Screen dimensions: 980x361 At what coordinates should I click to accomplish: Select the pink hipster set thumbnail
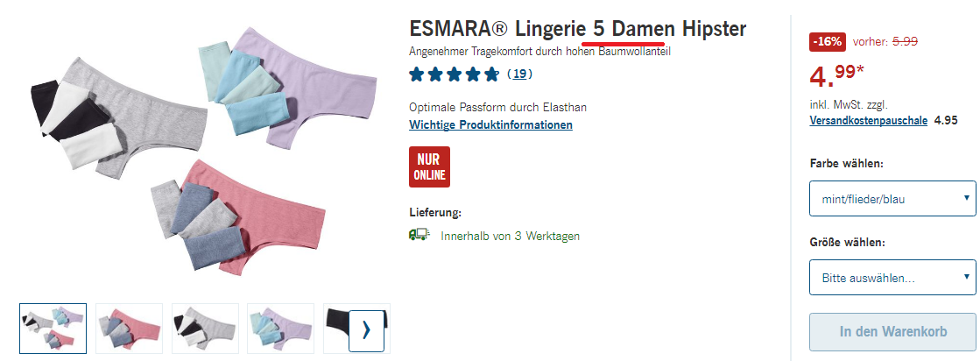point(129,329)
